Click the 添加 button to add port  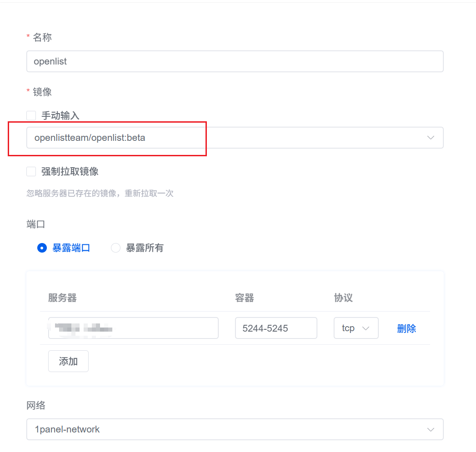tap(68, 361)
